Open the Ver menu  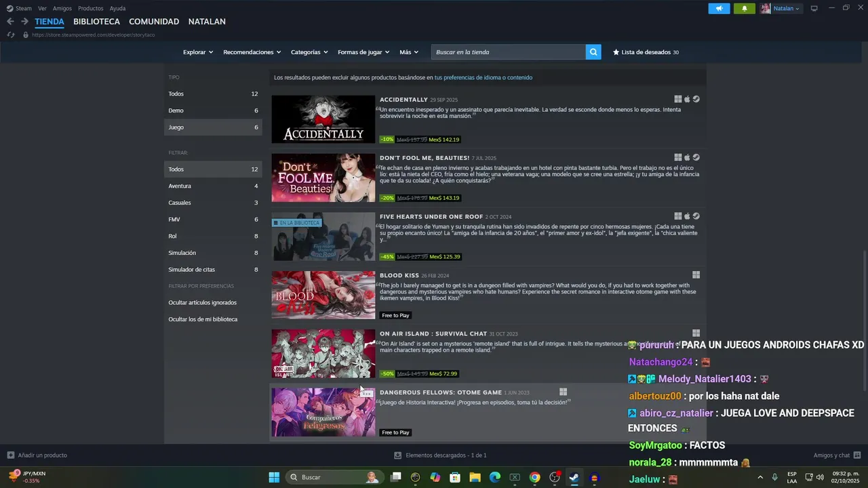(x=42, y=8)
